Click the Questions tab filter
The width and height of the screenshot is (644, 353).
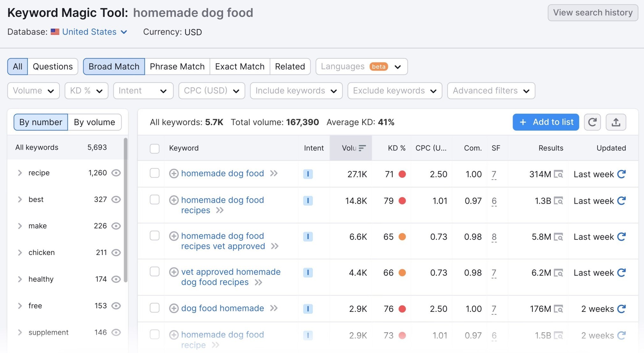click(53, 66)
